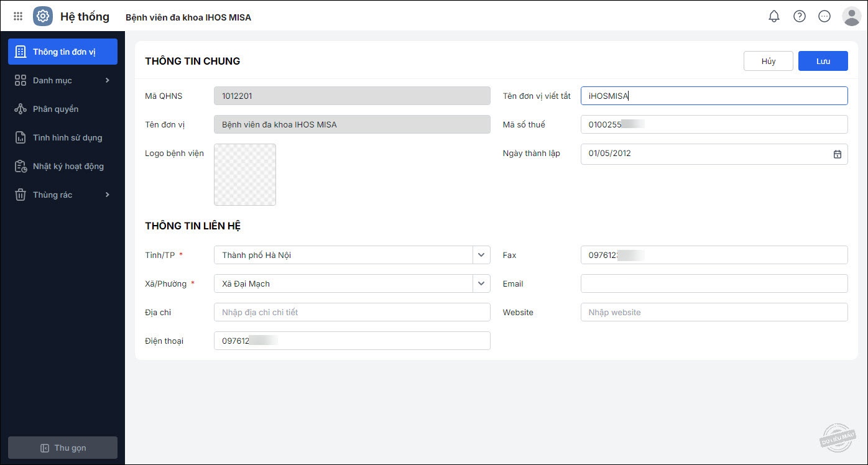868x465 pixels.
Task: Go to Tình hình sử dụng menu
Action: pyautogui.click(x=63, y=137)
